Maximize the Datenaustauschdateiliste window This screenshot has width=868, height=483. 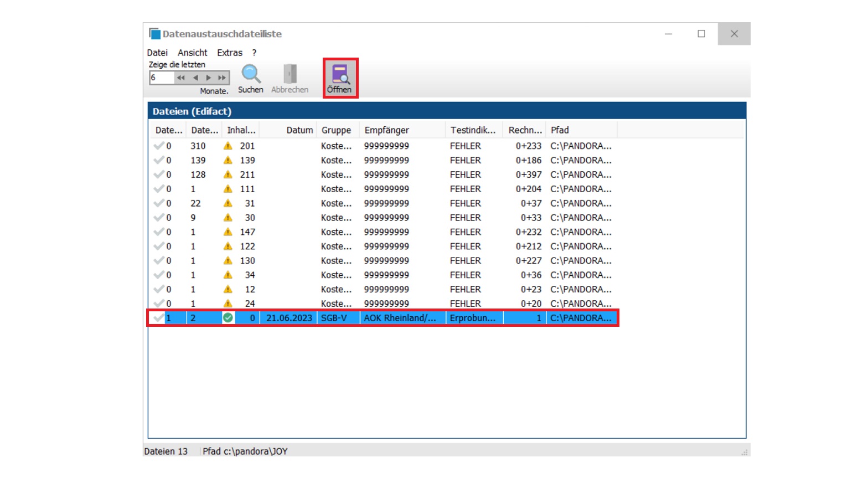(701, 34)
